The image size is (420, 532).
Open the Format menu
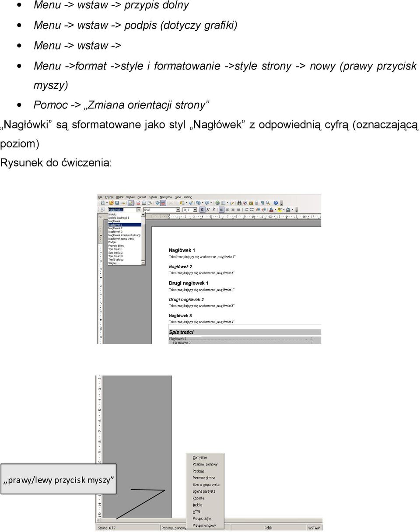[142, 197]
